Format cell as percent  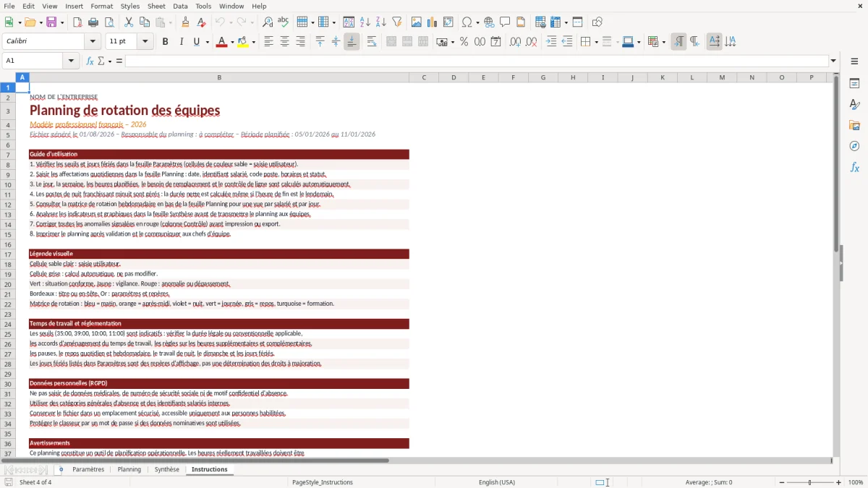point(464,42)
